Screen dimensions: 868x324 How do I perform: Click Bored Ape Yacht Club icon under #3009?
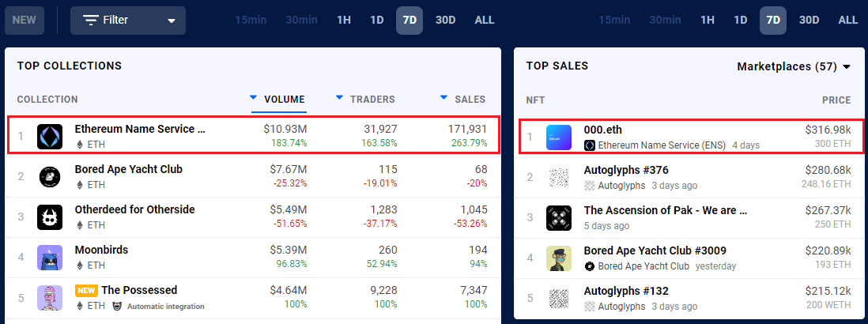click(x=590, y=266)
